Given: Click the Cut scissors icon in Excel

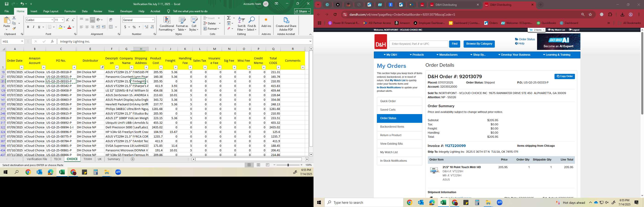Looking at the screenshot, I should (x=14, y=18).
